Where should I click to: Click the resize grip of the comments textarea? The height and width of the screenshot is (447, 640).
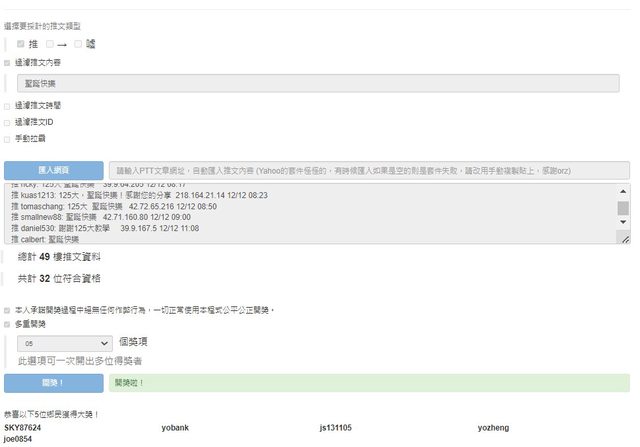click(x=624, y=238)
